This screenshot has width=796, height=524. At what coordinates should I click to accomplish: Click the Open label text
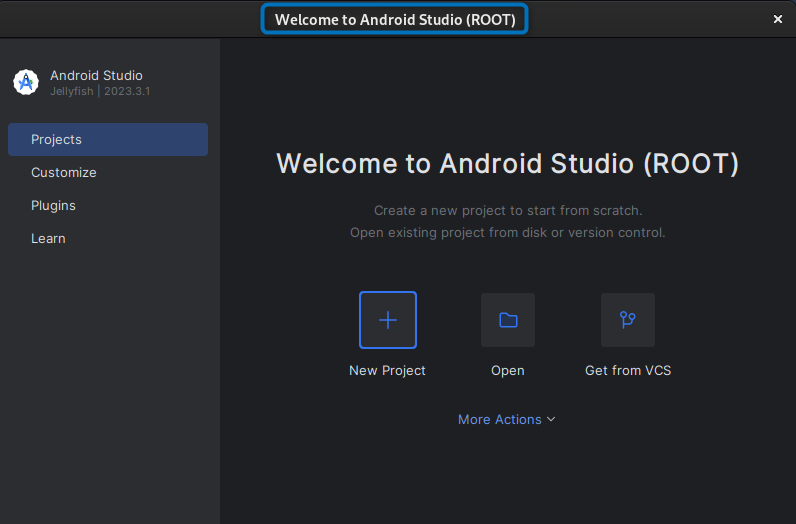[x=508, y=371]
